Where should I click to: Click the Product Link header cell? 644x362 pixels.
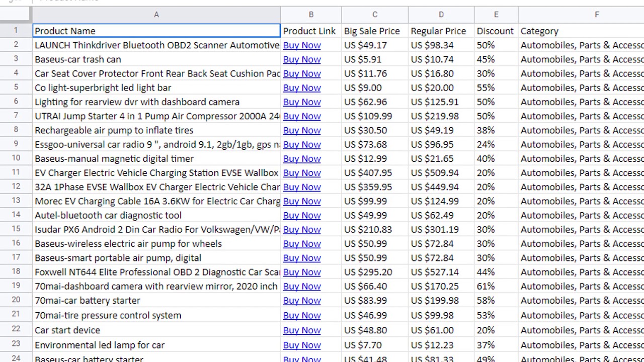311,31
